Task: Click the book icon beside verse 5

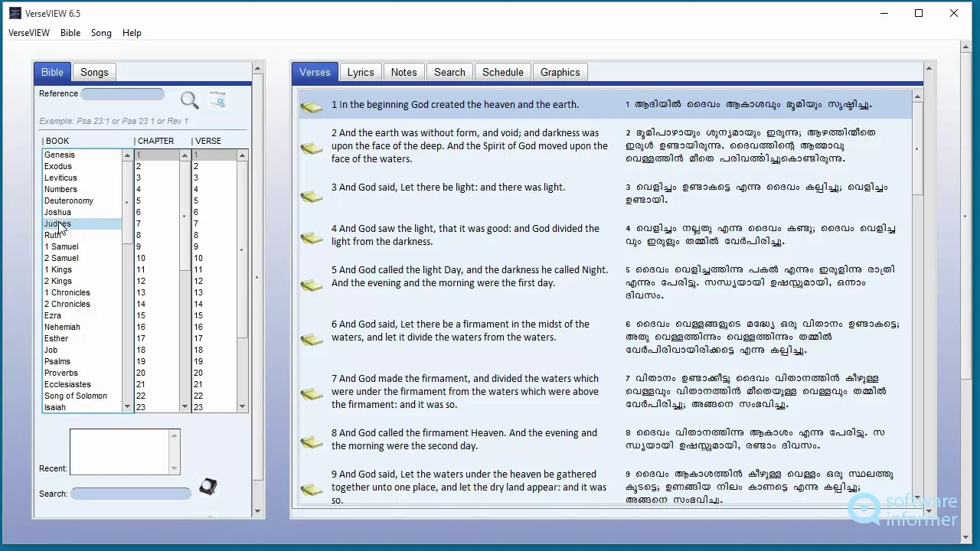Action: pyautogui.click(x=312, y=285)
